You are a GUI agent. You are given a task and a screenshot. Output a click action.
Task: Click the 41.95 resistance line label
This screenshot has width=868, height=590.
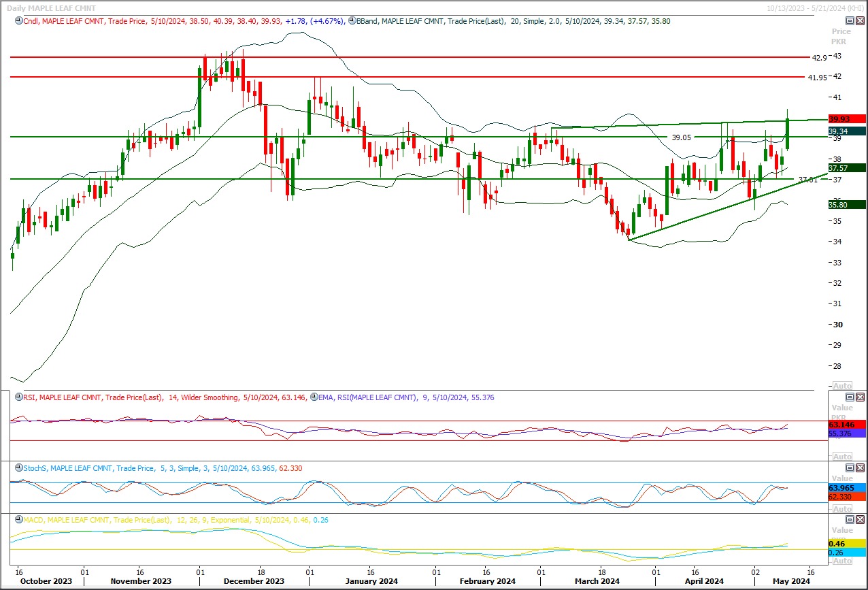pyautogui.click(x=817, y=78)
